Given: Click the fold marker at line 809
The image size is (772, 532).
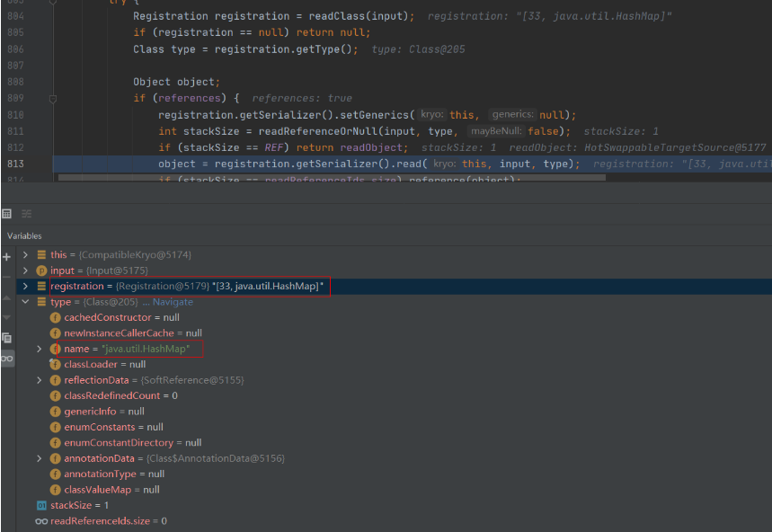Looking at the screenshot, I should (53, 98).
